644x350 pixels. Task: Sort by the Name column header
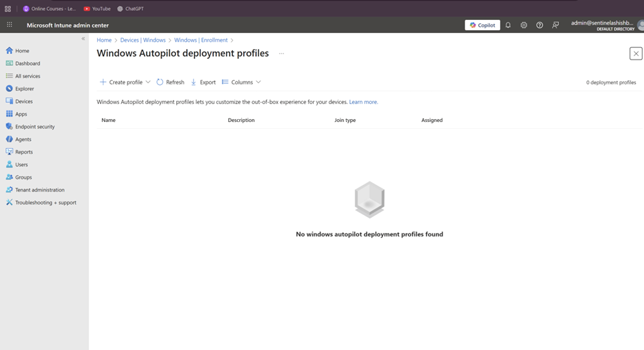coord(108,121)
